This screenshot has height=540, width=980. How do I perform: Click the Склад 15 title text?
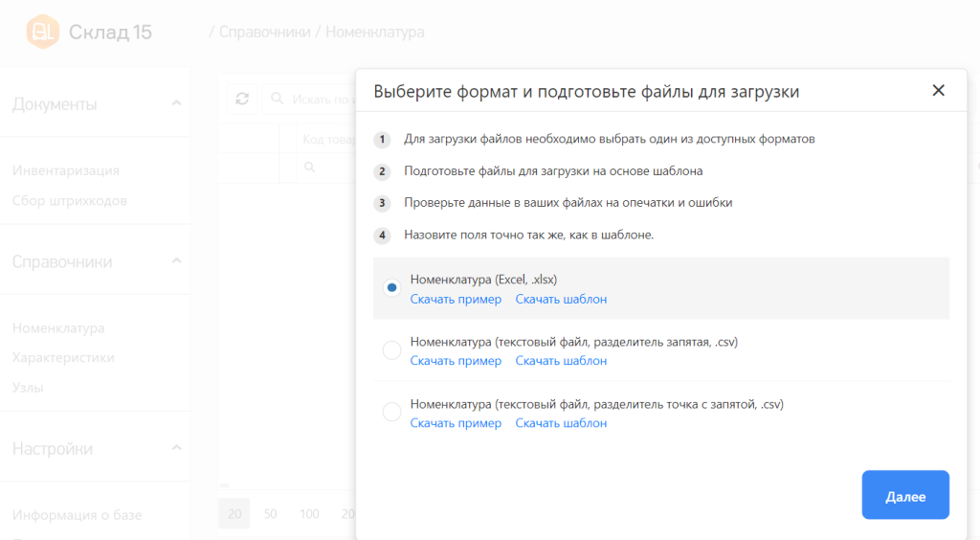coord(110,32)
